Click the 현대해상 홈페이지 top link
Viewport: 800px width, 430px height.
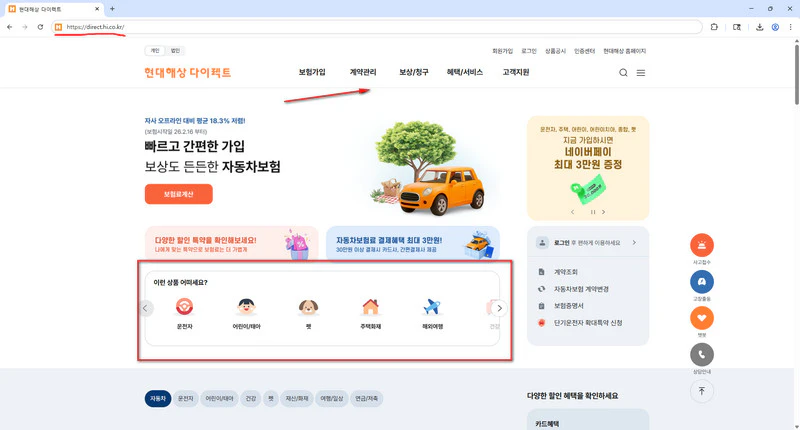[624, 51]
